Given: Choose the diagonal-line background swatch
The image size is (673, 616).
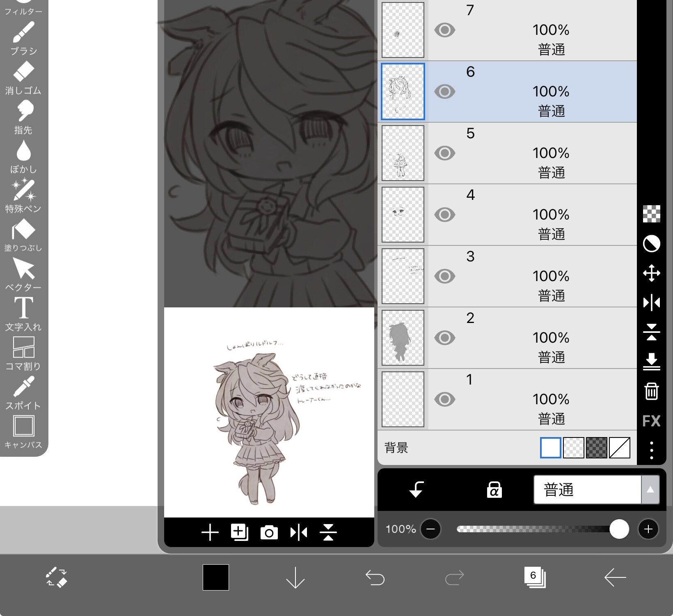Looking at the screenshot, I should pos(620,447).
